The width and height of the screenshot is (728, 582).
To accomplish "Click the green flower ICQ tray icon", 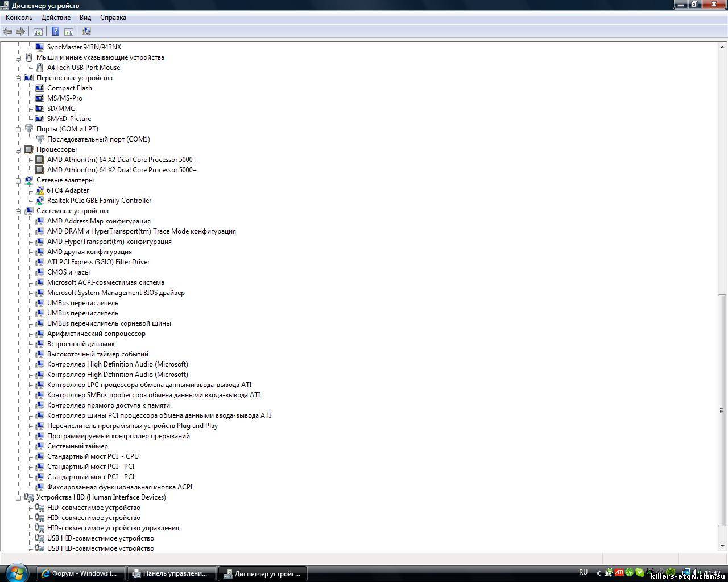I will (x=630, y=572).
